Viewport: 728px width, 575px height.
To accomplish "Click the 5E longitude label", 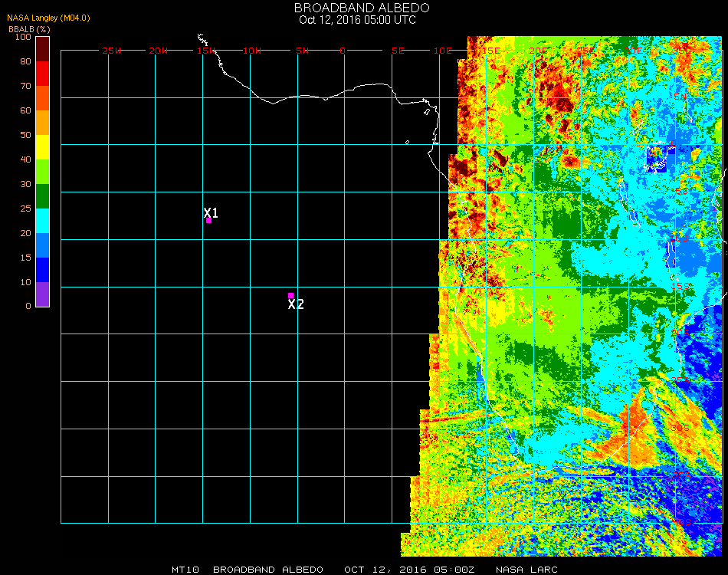I will click(x=398, y=51).
